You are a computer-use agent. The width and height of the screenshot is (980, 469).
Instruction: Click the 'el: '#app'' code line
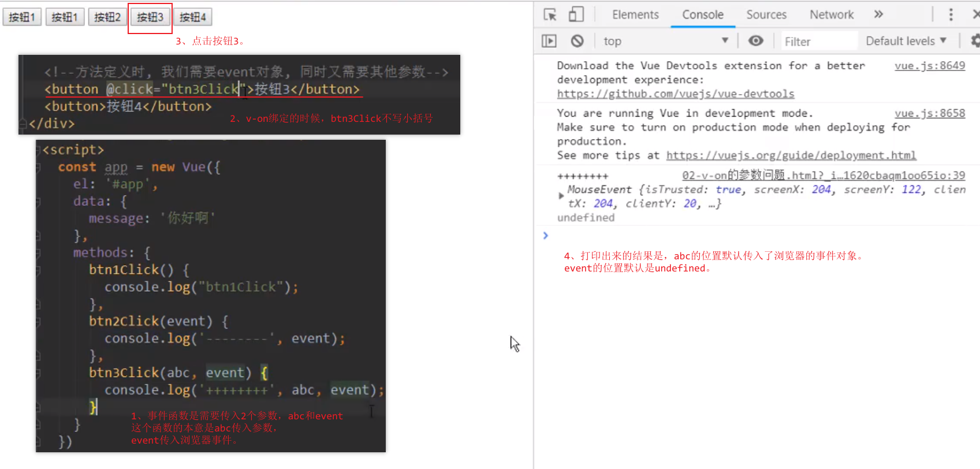pos(115,184)
